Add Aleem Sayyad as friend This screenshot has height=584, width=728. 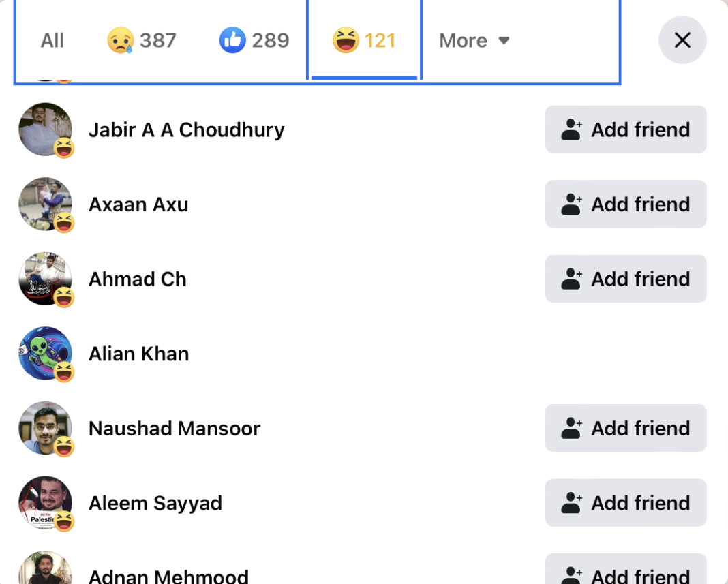tap(625, 503)
